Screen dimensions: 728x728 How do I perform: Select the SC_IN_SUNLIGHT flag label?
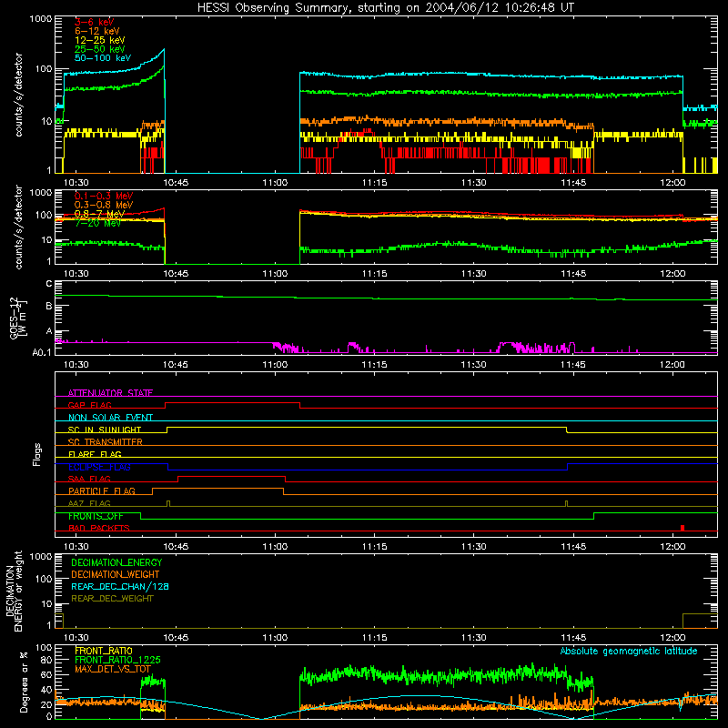[105, 430]
